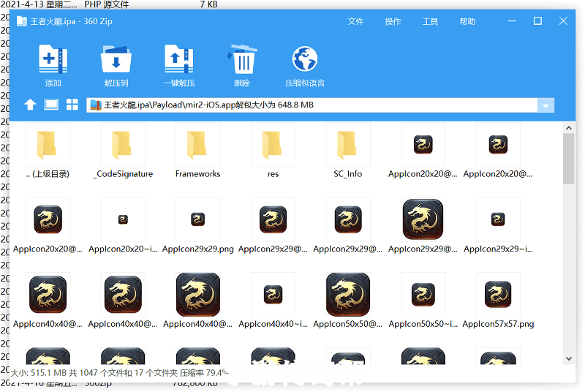Switch to large preview view icon
The image size is (585, 392).
[51, 105]
